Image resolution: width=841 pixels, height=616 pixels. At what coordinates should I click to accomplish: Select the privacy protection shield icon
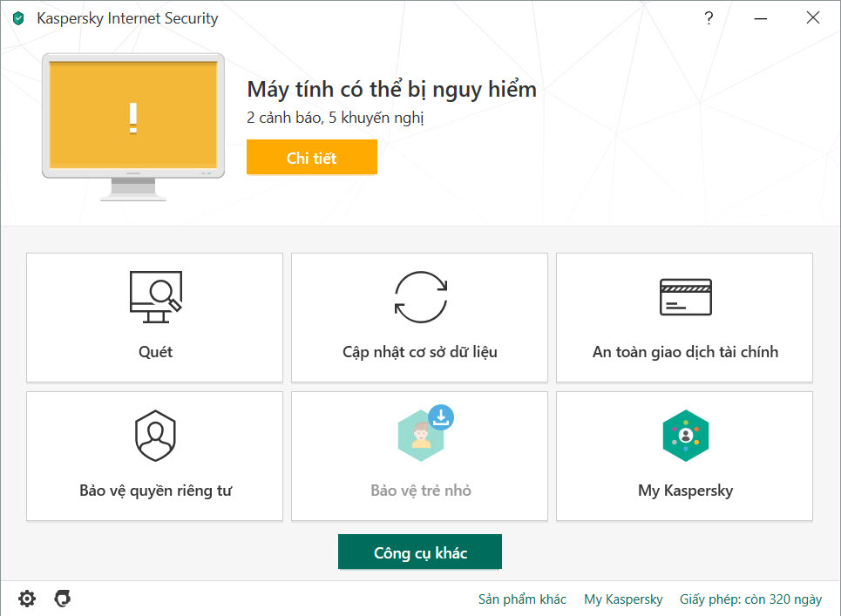[155, 436]
